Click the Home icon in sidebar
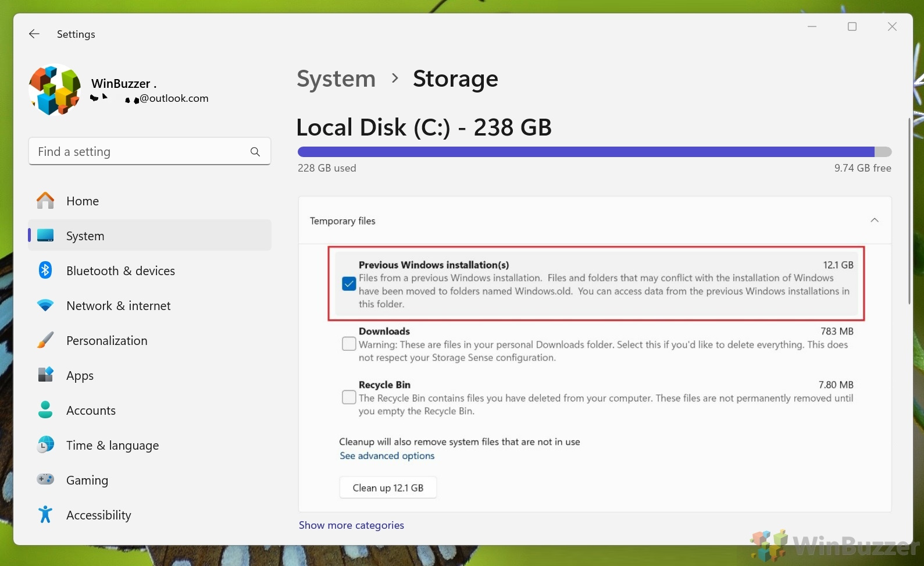The width and height of the screenshot is (924, 566). point(45,201)
